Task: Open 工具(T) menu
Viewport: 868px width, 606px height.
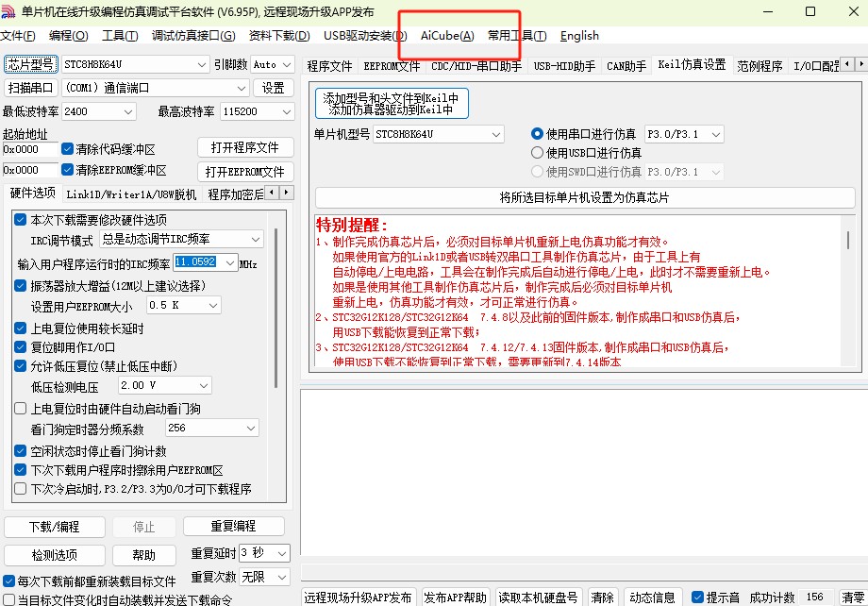Action: click(120, 36)
